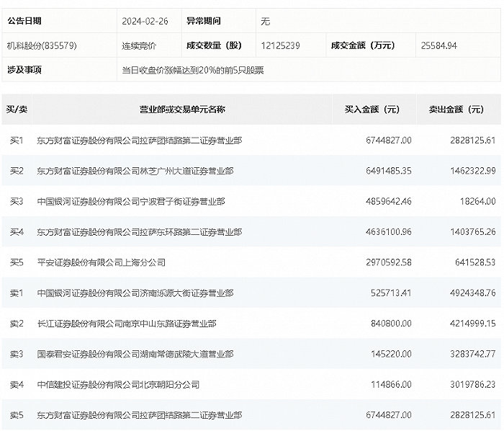Select sell amount 3019786.23
Screen dimensions: 504x431
click(x=473, y=384)
